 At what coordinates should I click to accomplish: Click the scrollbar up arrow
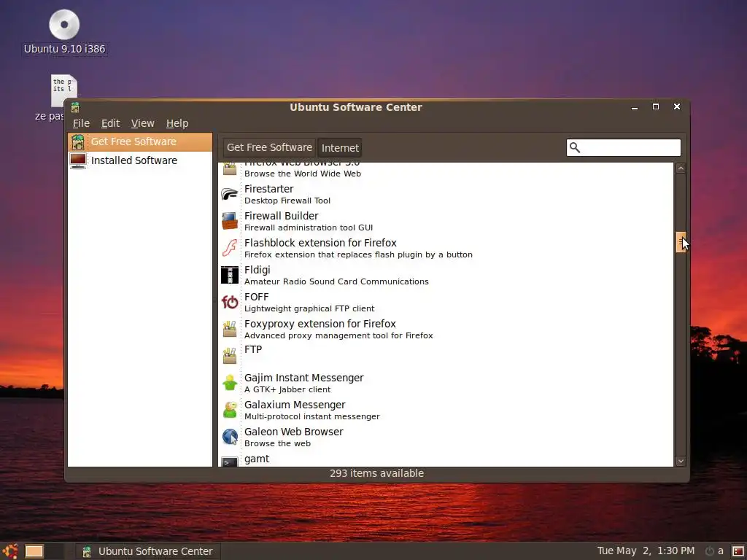click(x=681, y=168)
